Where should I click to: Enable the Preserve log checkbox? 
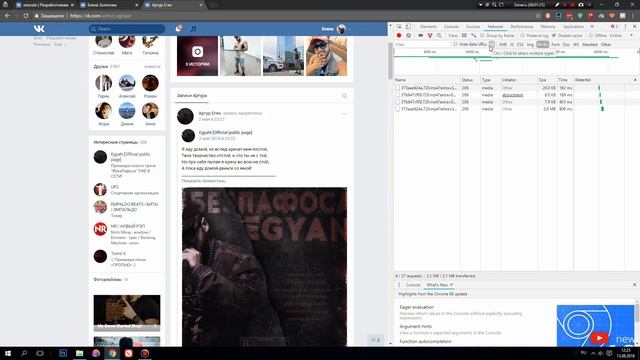(522, 36)
